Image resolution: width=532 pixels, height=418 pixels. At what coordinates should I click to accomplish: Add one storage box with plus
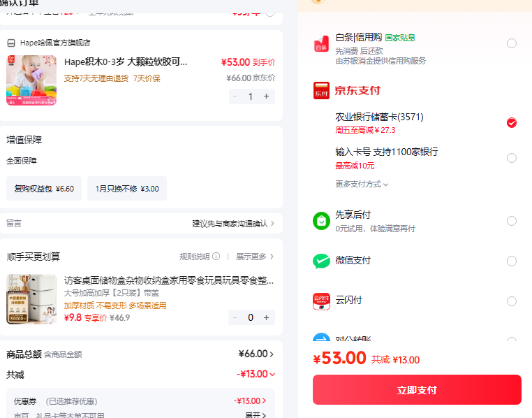tap(266, 317)
